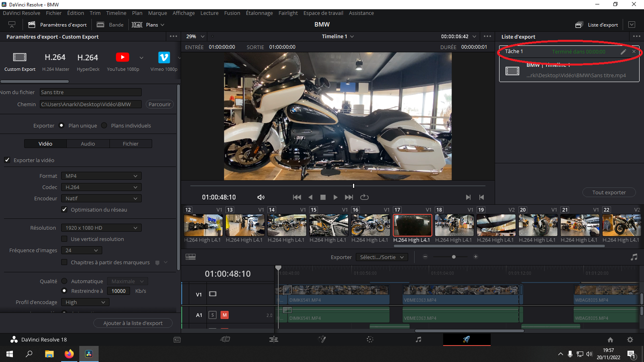
Task: Click the loop playback icon
Action: tap(364, 197)
